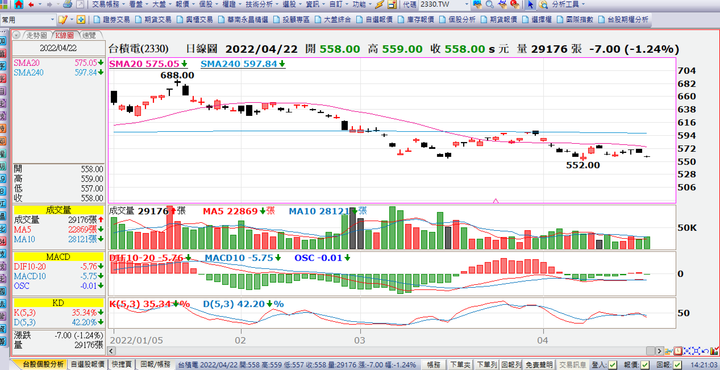Click the circular expander left of 走勢圖 tab
Image resolution: width=720 pixels, height=370 pixels.
tap(17, 35)
